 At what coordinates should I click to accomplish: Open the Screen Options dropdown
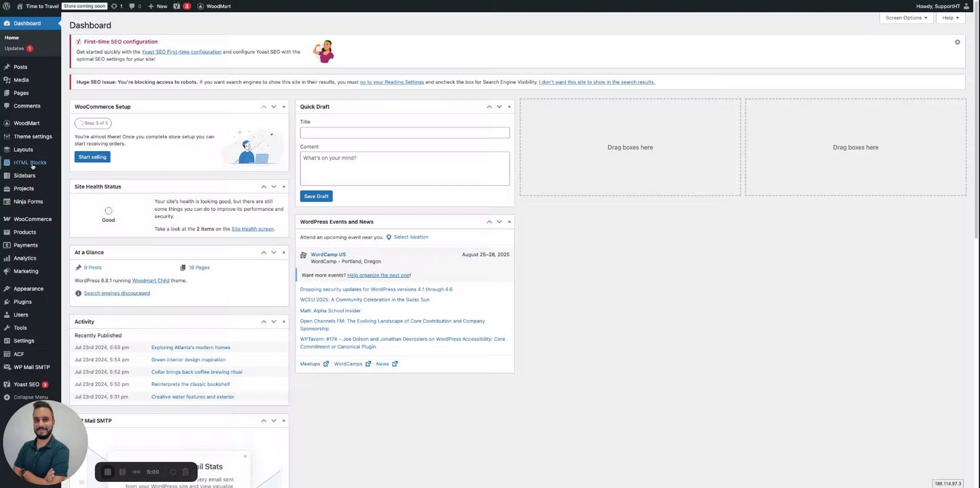pos(906,18)
